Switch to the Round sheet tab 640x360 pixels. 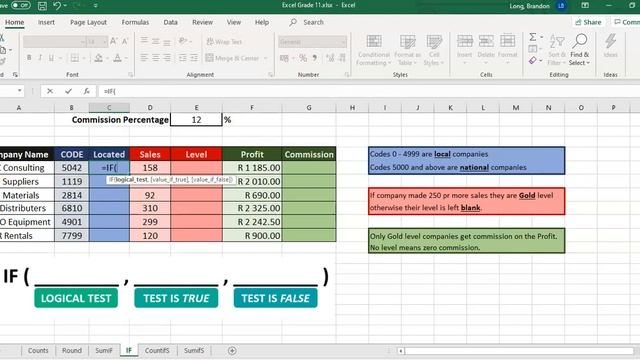click(x=71, y=350)
